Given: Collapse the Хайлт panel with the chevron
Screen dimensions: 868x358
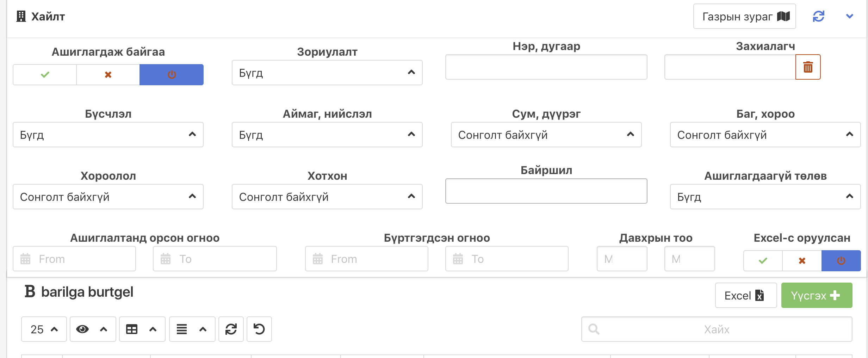Looking at the screenshot, I should [x=849, y=16].
